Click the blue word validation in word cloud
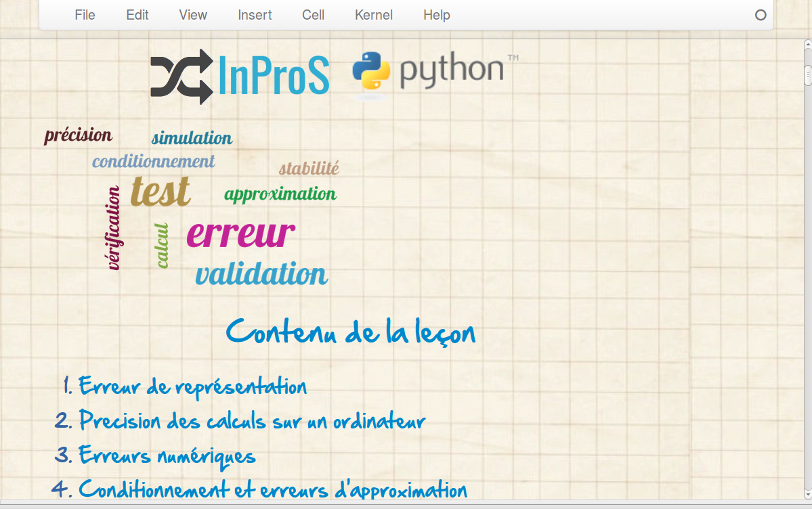The height and width of the screenshot is (509, 812). tap(261, 274)
